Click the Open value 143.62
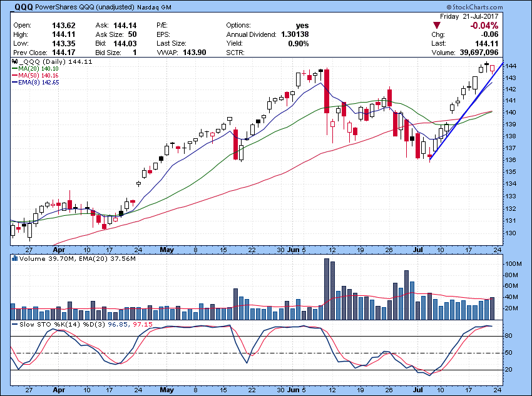 pyautogui.click(x=64, y=26)
